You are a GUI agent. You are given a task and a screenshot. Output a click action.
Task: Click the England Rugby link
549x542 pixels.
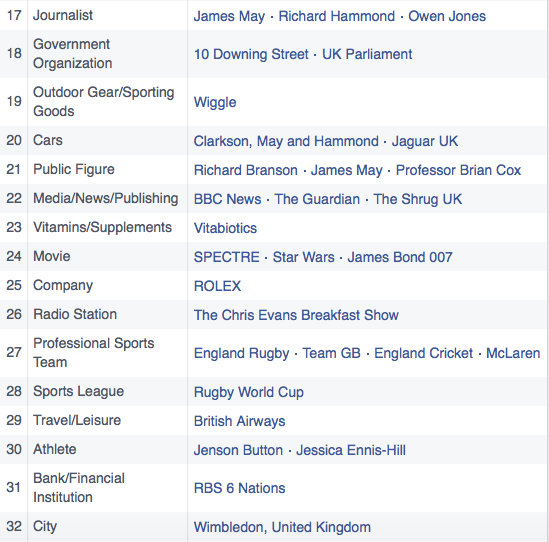click(242, 354)
